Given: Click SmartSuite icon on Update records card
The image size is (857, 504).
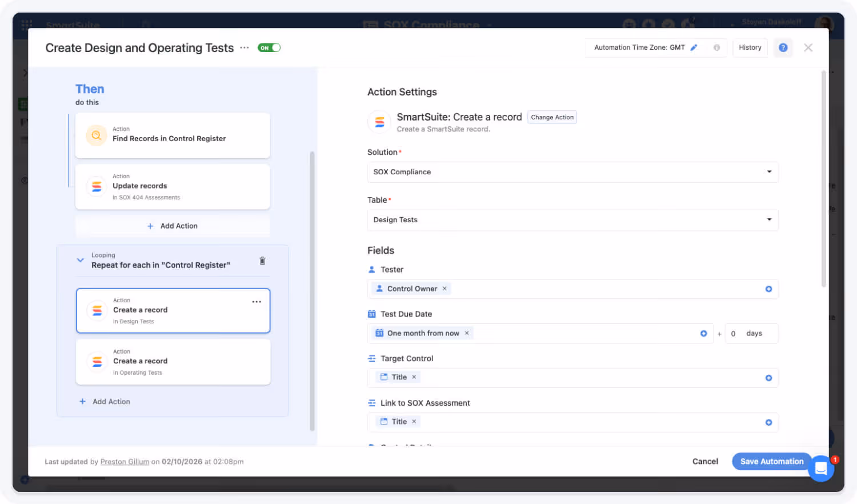Looking at the screenshot, I should click(97, 186).
